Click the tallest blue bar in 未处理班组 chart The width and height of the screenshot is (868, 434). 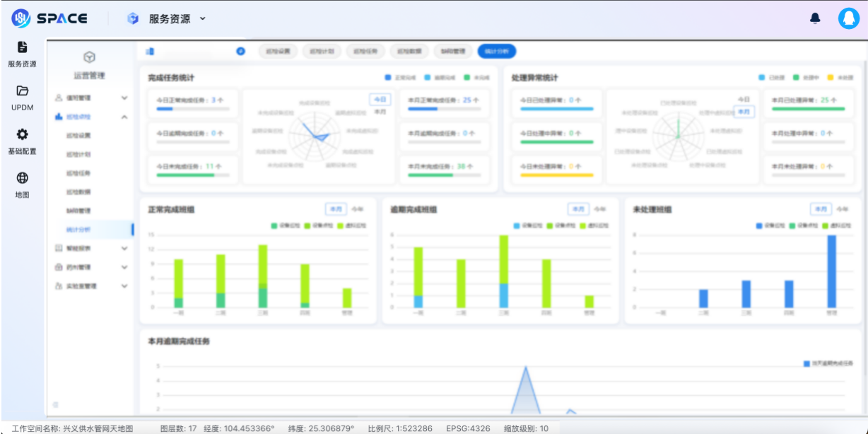(831, 271)
